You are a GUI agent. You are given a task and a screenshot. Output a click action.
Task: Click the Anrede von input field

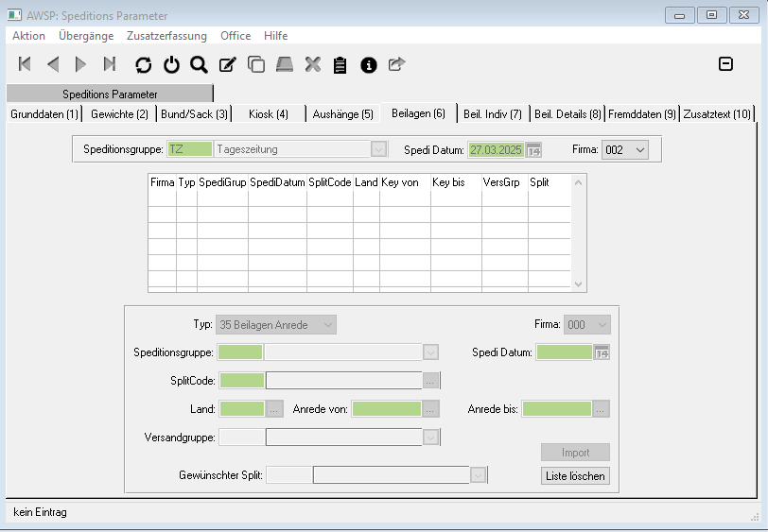click(x=387, y=409)
